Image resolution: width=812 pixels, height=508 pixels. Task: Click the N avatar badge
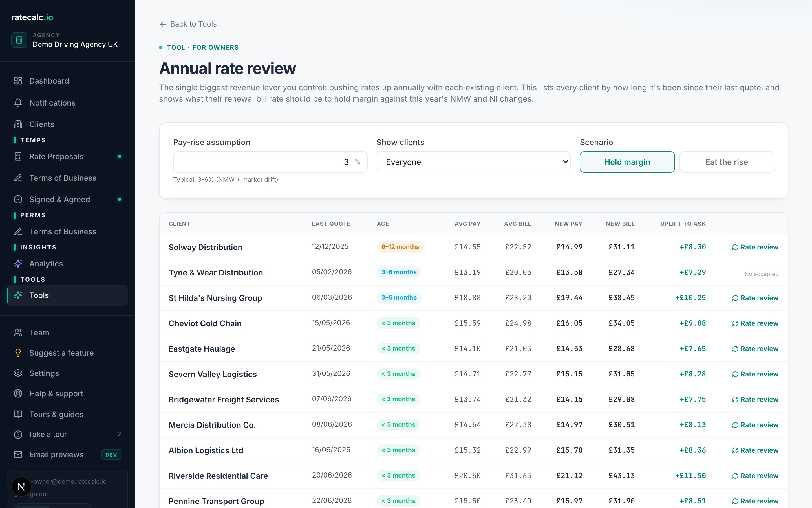[x=21, y=487]
